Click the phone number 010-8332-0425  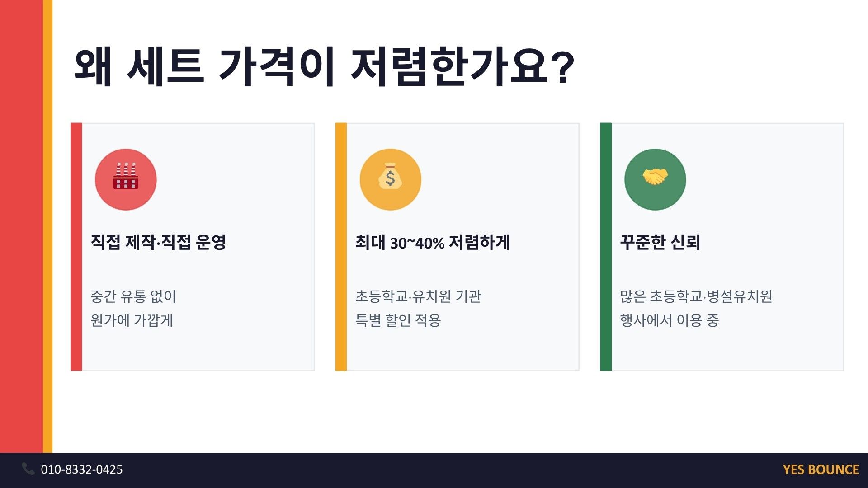pyautogui.click(x=82, y=469)
